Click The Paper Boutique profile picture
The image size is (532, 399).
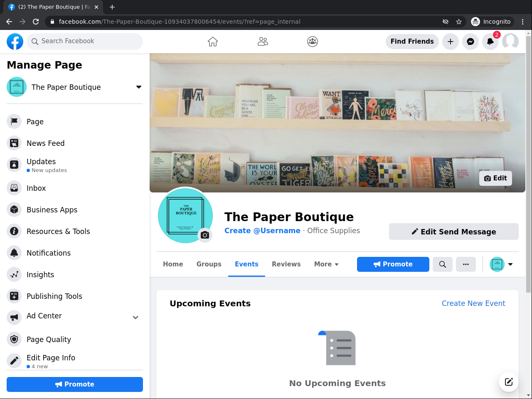[x=185, y=215]
